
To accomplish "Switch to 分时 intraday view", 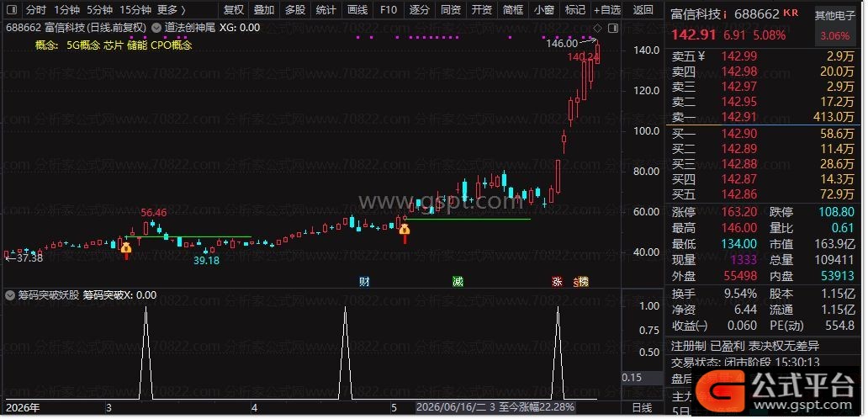I will pyautogui.click(x=36, y=9).
